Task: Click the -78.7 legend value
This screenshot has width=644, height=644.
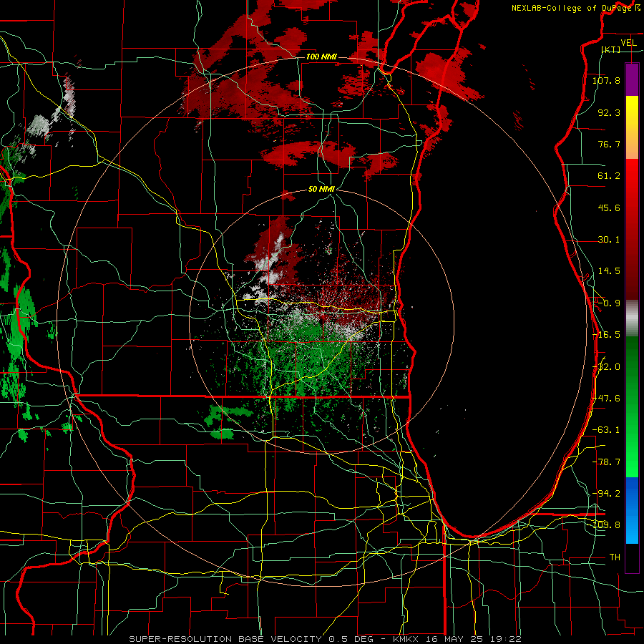Action: [606, 462]
